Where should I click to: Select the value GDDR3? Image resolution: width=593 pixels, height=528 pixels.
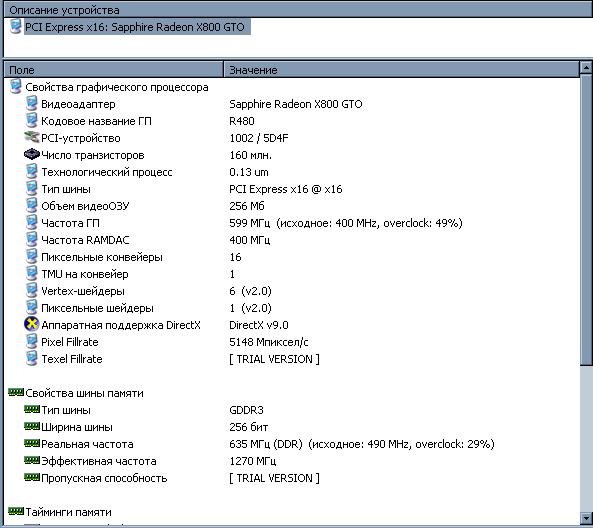[x=247, y=410]
